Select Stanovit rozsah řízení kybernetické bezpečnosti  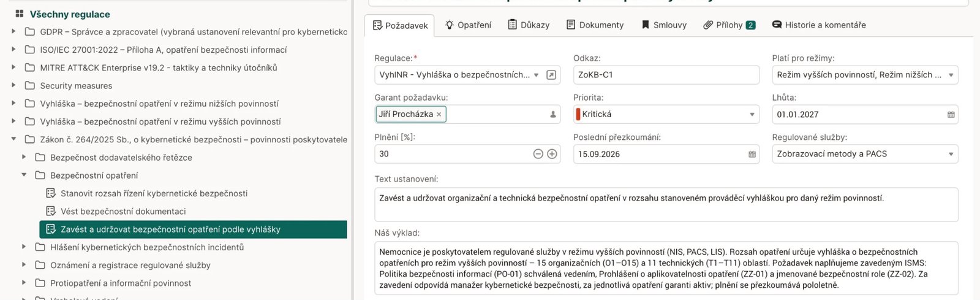coord(154,193)
